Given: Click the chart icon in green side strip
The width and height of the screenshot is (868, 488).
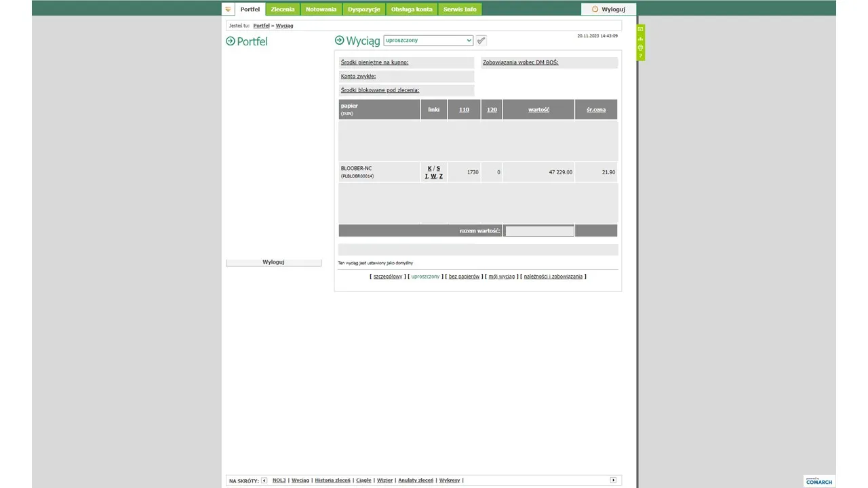Looking at the screenshot, I should 640,39.
